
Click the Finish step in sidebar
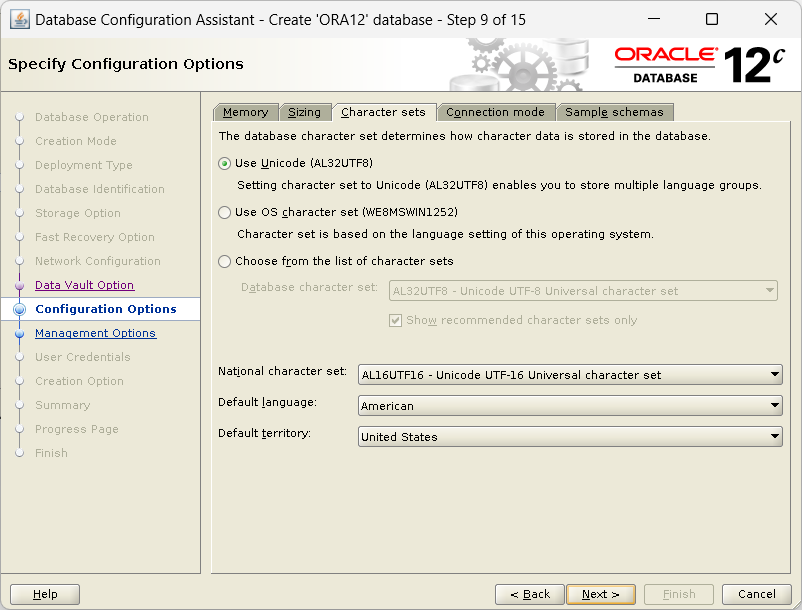pyautogui.click(x=51, y=453)
